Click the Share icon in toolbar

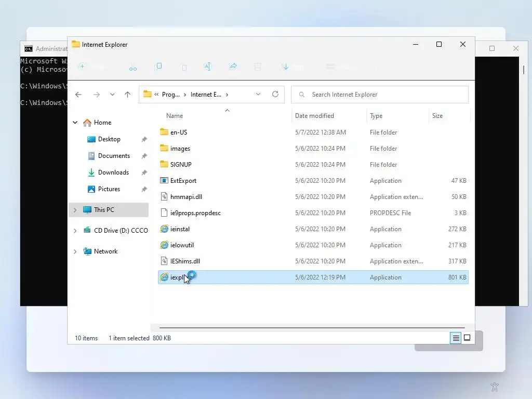[233, 66]
